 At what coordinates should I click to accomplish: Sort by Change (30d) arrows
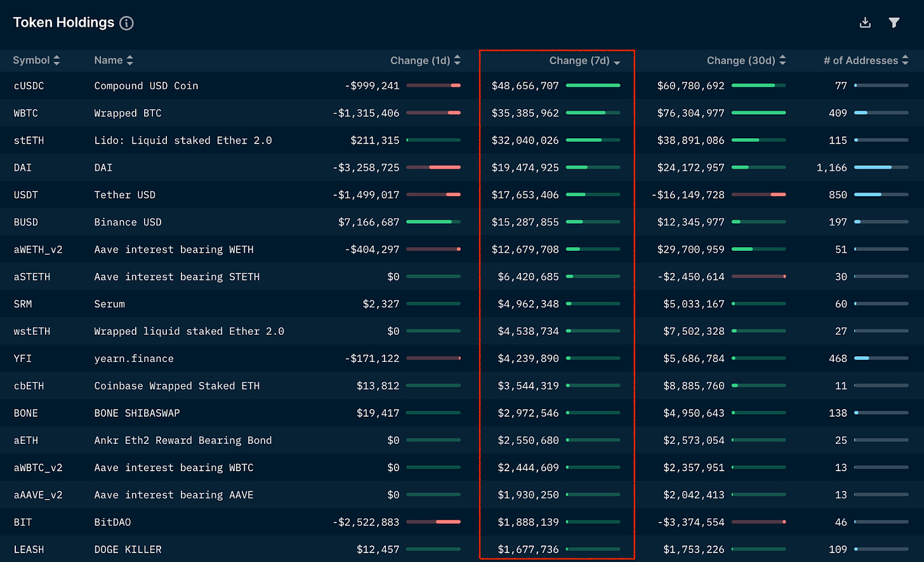782,60
